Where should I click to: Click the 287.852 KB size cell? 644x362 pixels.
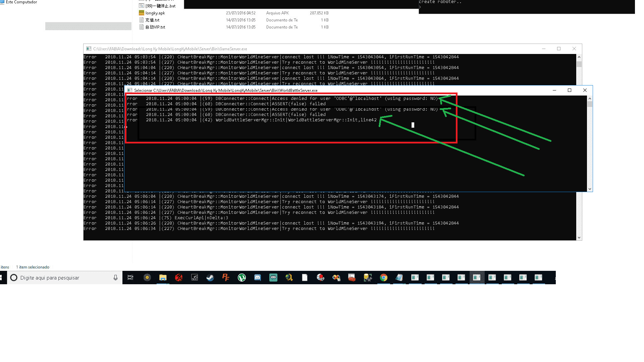point(319,13)
